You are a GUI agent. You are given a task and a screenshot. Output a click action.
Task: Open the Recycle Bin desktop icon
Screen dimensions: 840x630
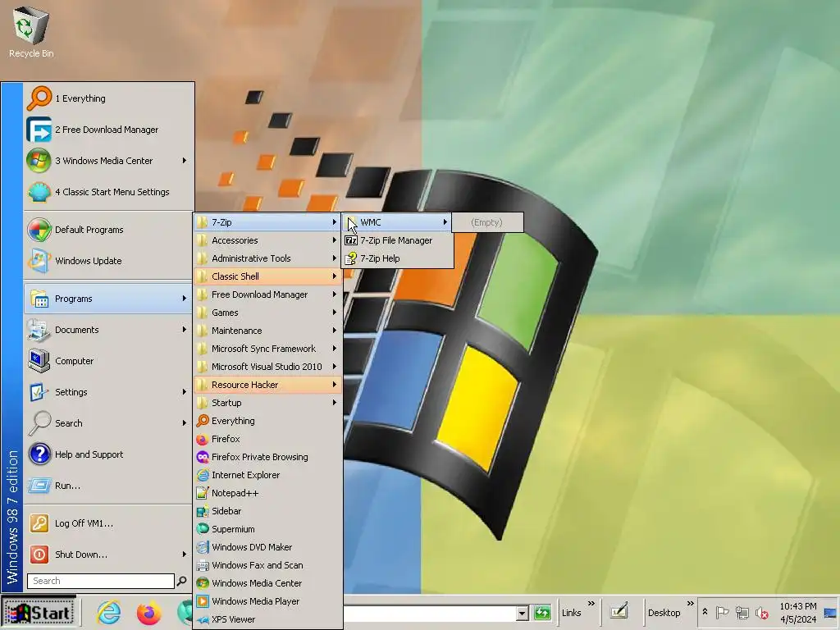[x=31, y=31]
